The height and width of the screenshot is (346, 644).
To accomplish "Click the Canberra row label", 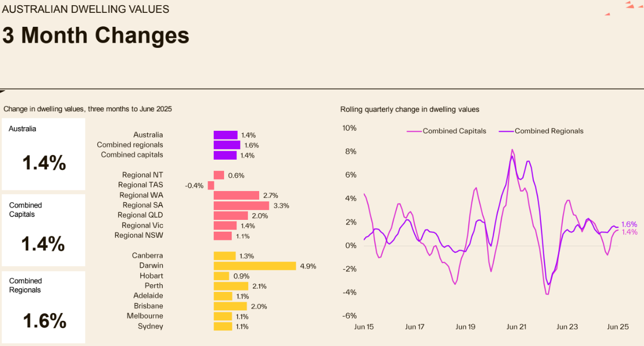I will point(147,256).
